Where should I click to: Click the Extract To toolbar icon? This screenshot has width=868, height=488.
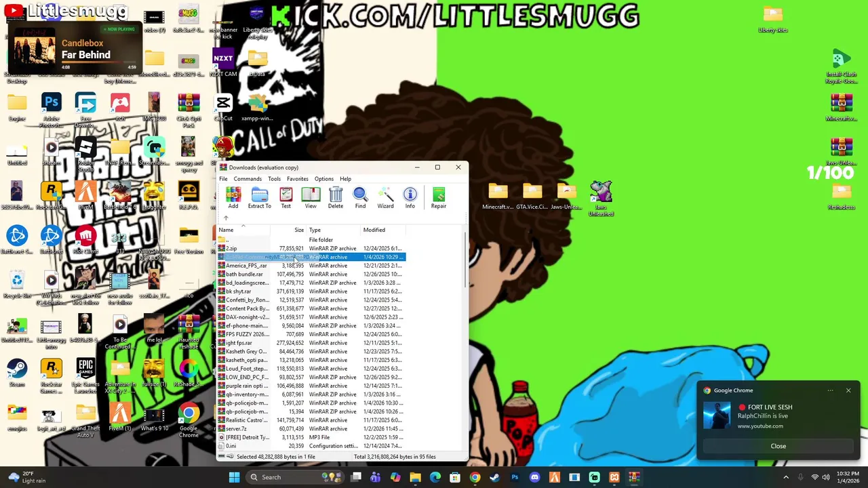(259, 198)
